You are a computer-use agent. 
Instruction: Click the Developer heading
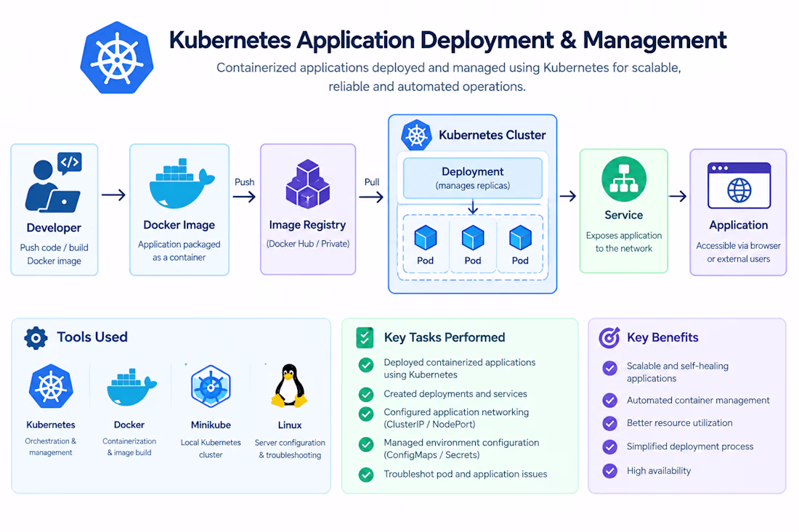(54, 228)
